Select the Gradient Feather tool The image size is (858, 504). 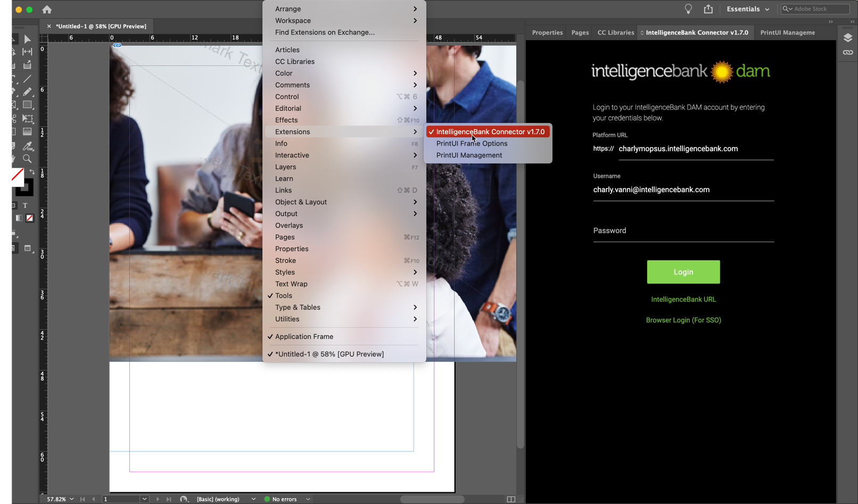click(27, 131)
